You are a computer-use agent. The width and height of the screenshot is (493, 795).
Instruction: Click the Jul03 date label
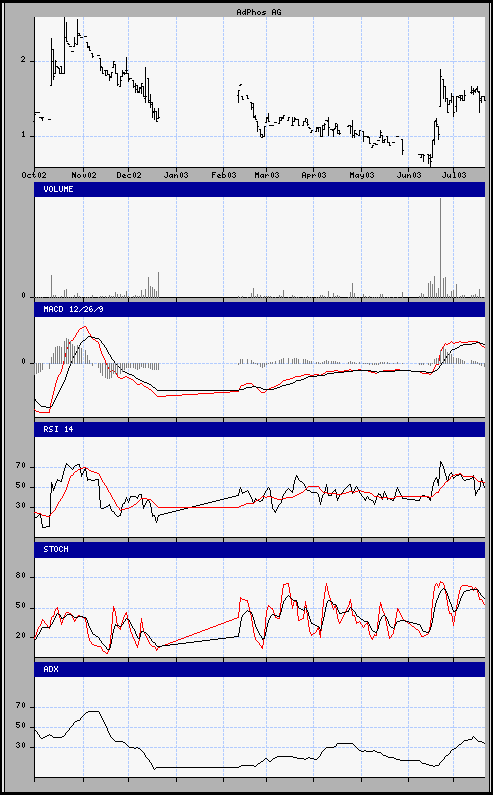pyautogui.click(x=454, y=175)
